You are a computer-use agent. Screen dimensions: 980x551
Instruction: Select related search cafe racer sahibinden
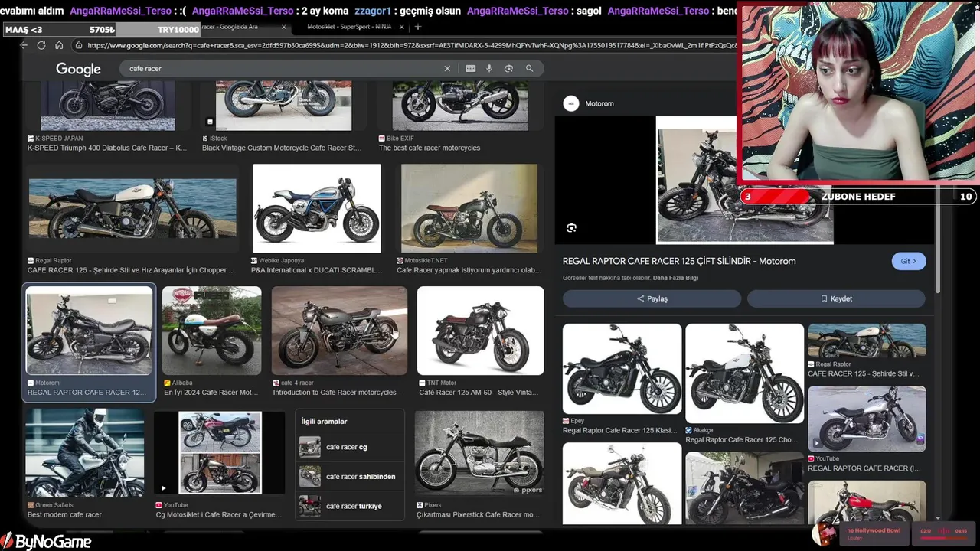point(349,476)
